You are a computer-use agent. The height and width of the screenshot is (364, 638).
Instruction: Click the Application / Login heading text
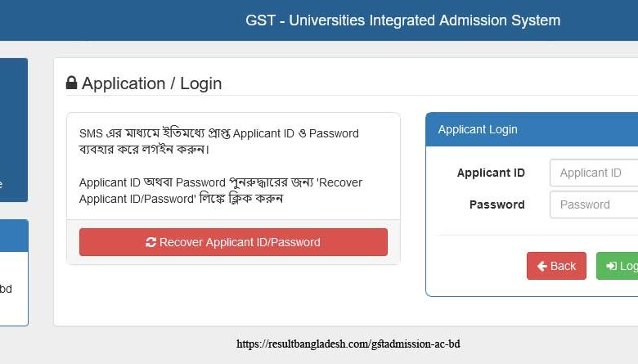click(x=151, y=83)
